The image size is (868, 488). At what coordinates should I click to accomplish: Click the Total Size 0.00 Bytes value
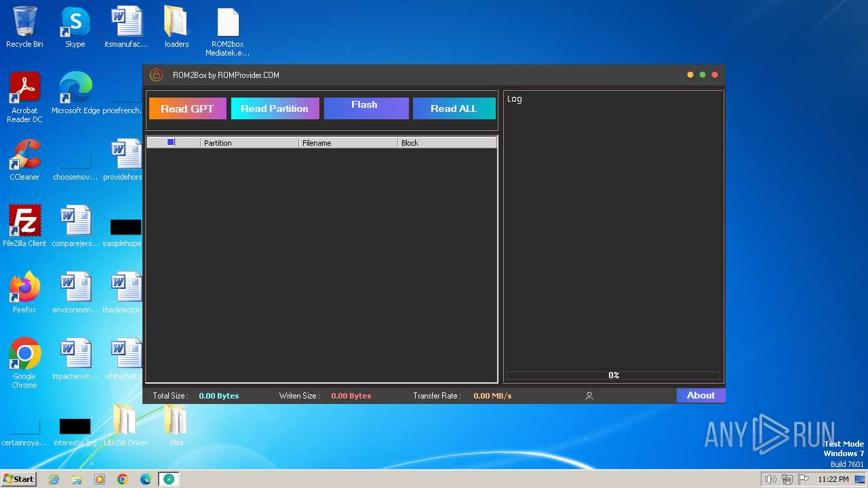pos(219,396)
